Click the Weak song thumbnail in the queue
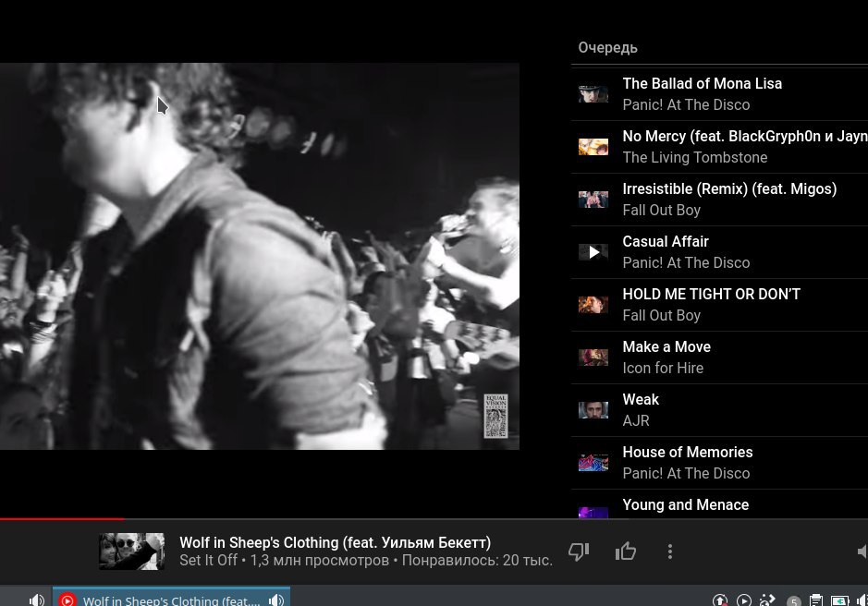Viewport: 868px width, 606px height. [x=593, y=410]
